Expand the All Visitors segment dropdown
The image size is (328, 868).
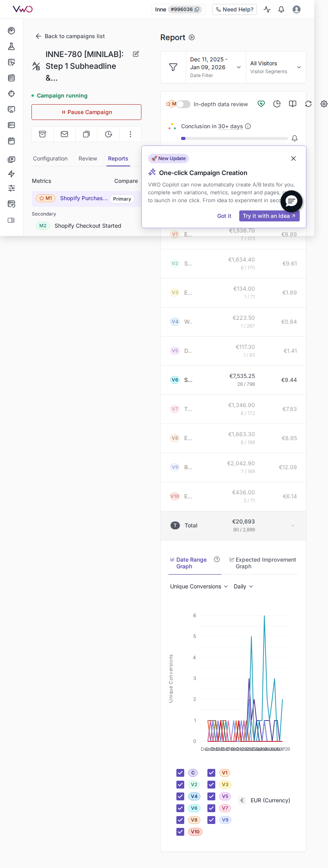click(x=276, y=67)
